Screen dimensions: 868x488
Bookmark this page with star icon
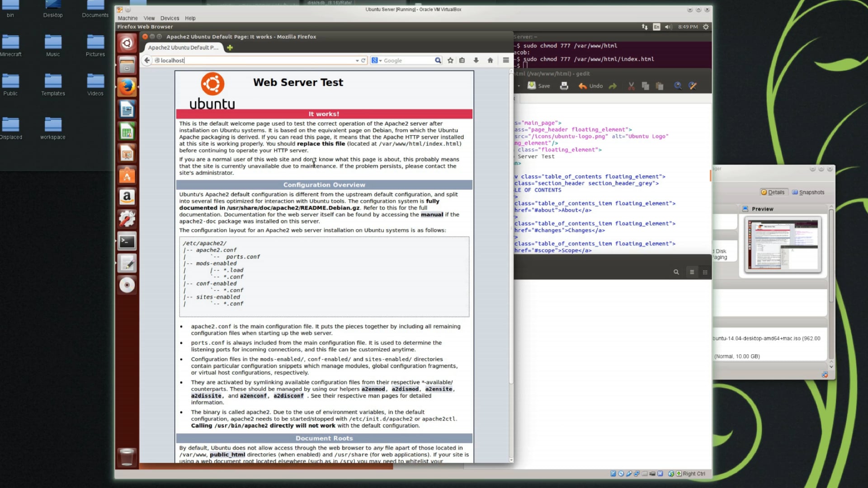click(x=450, y=60)
